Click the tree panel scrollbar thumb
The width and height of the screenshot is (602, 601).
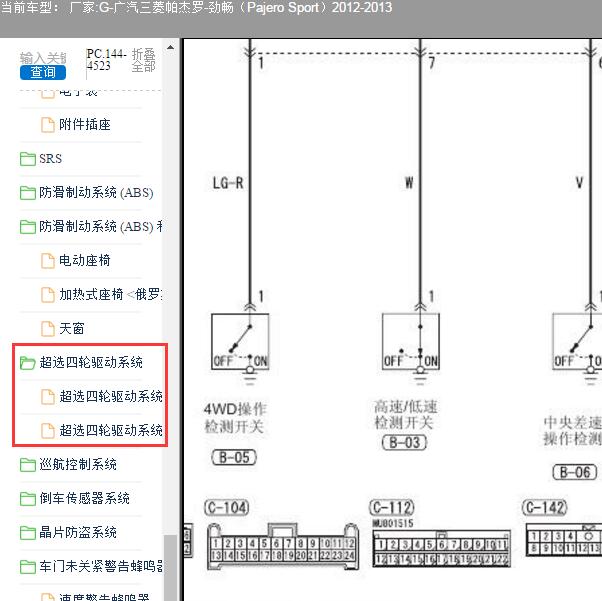point(170,568)
